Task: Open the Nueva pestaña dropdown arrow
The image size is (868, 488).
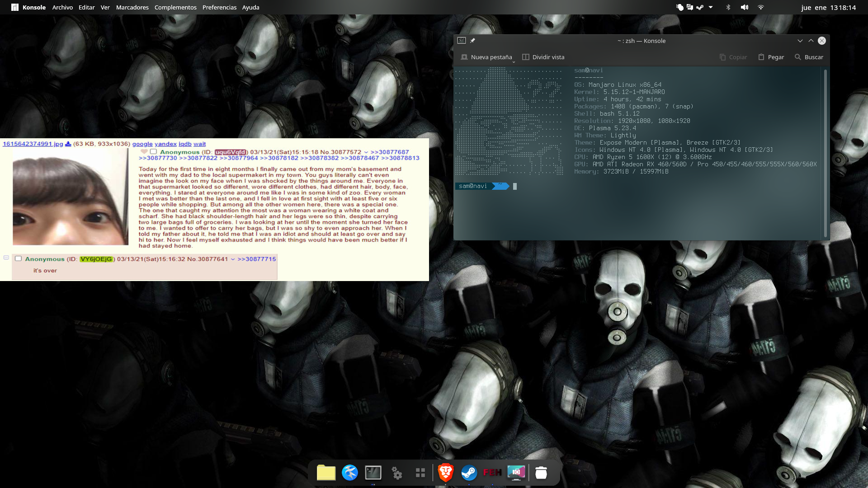Action: point(514,61)
